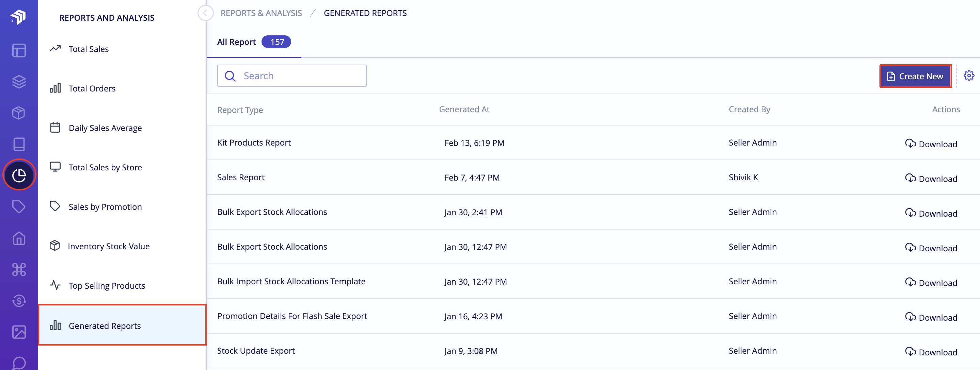
Task: Download the Kit Products Report
Action: click(931, 144)
